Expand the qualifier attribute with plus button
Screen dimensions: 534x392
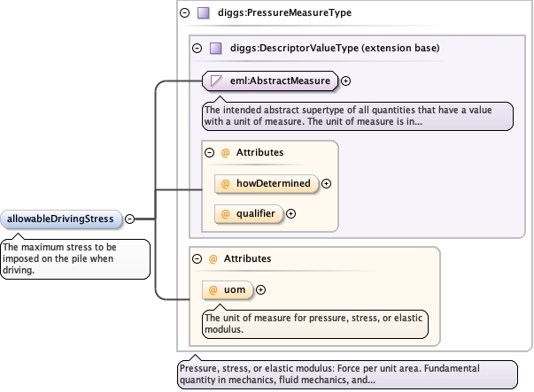(290, 213)
